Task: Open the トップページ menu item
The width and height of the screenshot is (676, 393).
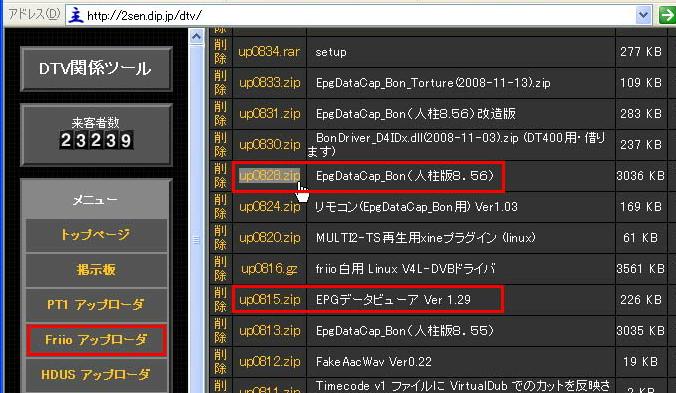Action: 96,235
